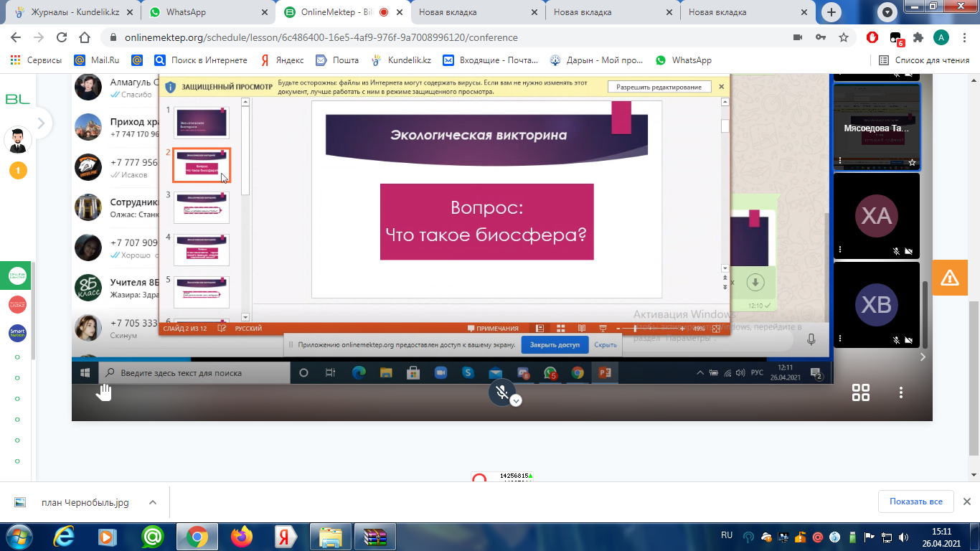This screenshot has height=551, width=980.
Task: Open Список для чтения reading list
Action: click(924, 60)
